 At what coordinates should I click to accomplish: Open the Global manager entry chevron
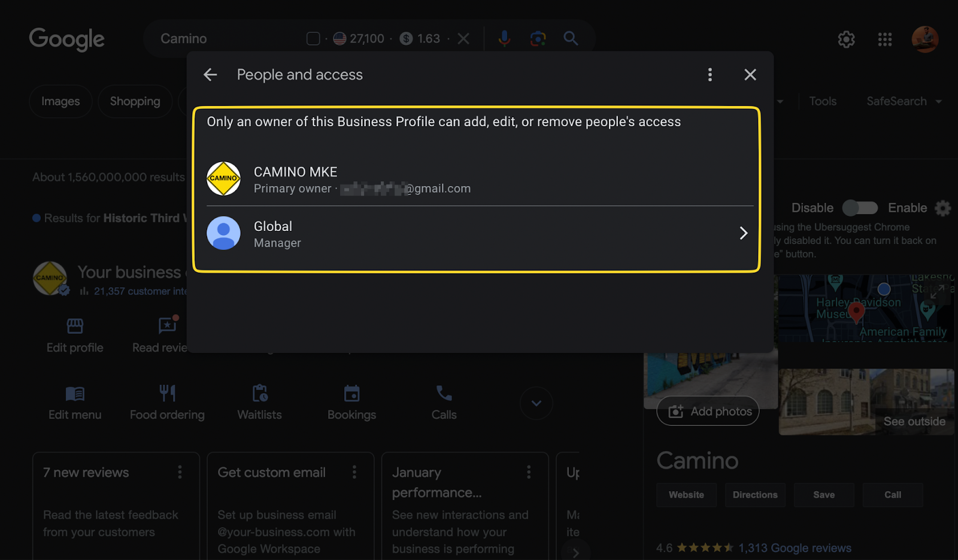[744, 233]
